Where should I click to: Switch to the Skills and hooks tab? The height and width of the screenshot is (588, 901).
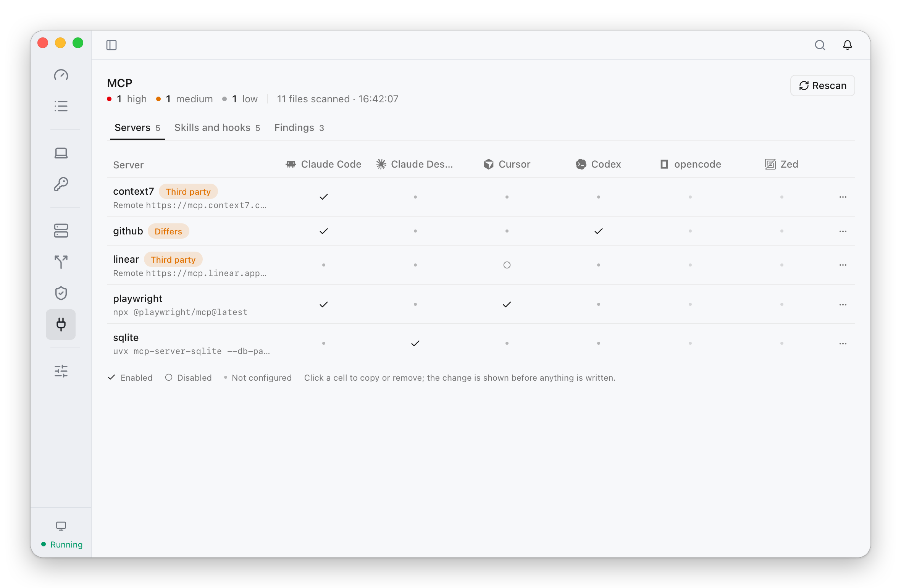pyautogui.click(x=217, y=128)
